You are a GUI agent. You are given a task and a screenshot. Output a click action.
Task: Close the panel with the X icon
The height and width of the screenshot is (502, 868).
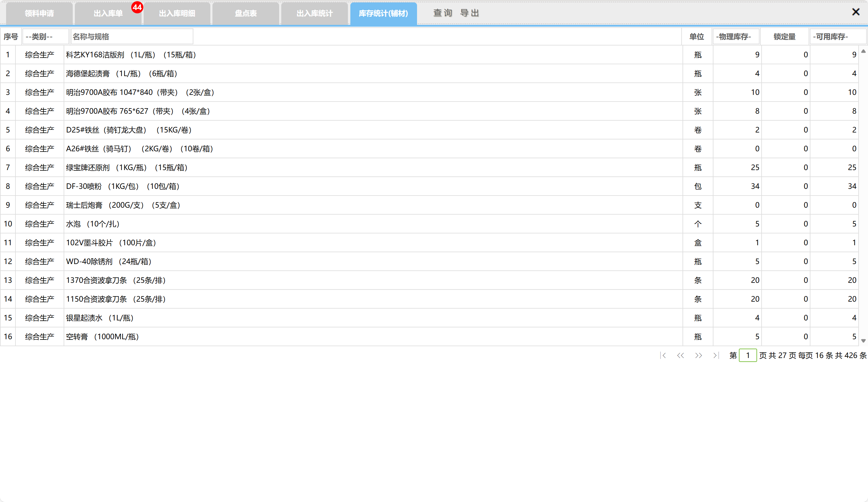[x=856, y=12]
